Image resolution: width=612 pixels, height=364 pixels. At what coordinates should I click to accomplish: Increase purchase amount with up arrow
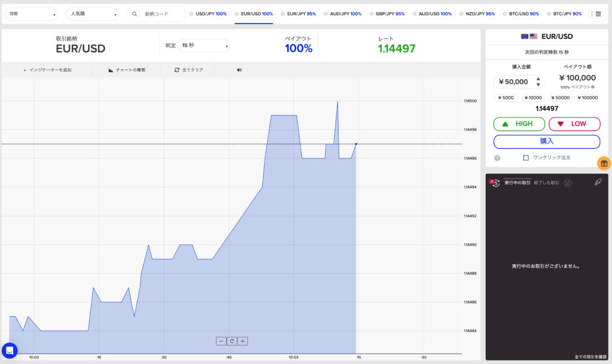pyautogui.click(x=538, y=79)
